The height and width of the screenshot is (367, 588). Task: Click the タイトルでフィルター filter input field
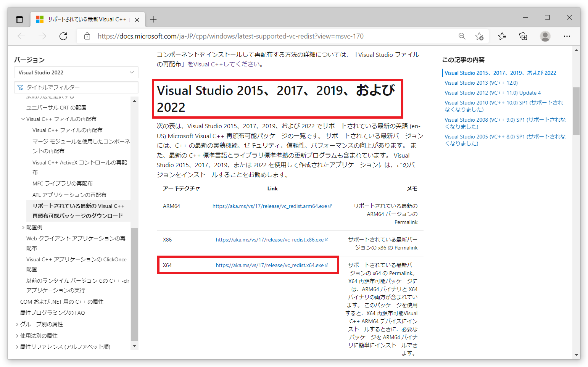pos(80,87)
